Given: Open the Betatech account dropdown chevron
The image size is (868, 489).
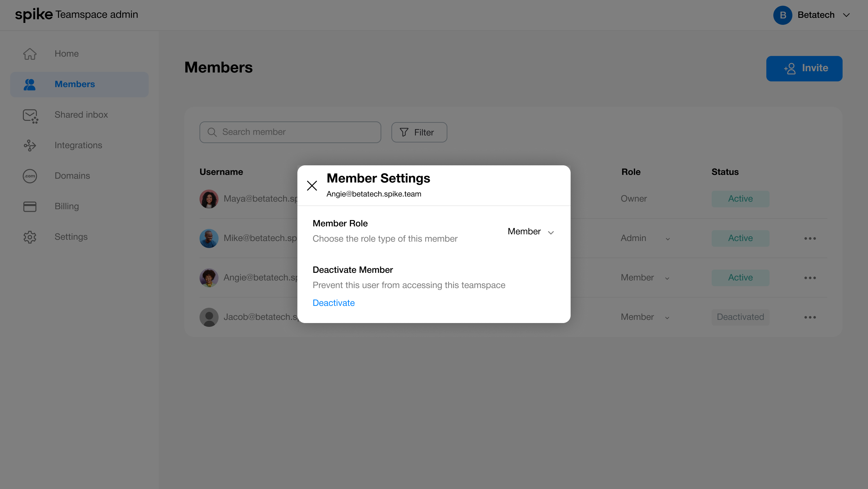Looking at the screenshot, I should click(x=846, y=15).
